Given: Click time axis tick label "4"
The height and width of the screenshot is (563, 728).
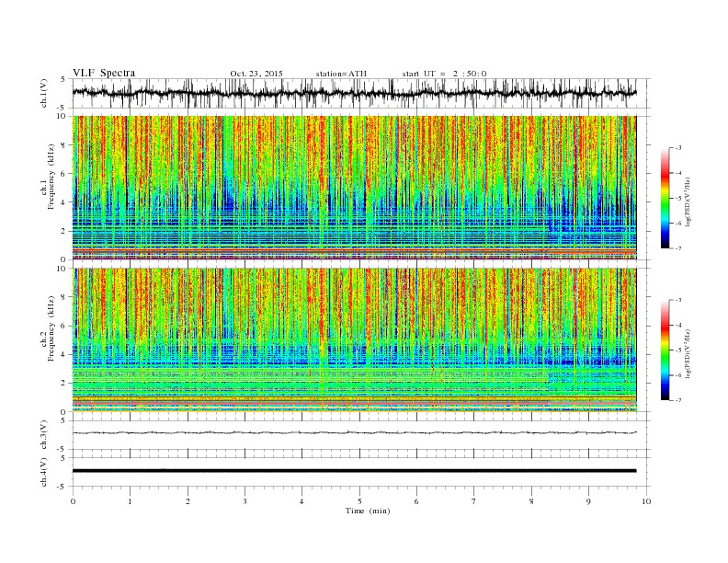Looking at the screenshot, I should pos(301,501).
